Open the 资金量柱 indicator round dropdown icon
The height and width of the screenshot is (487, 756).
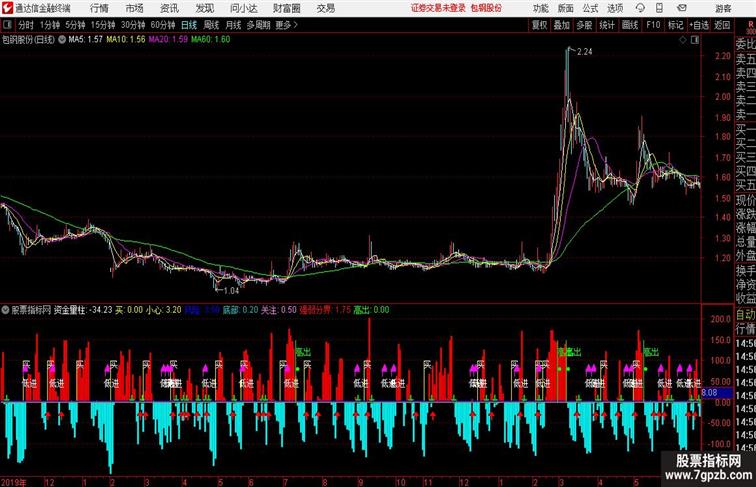click(x=5, y=310)
